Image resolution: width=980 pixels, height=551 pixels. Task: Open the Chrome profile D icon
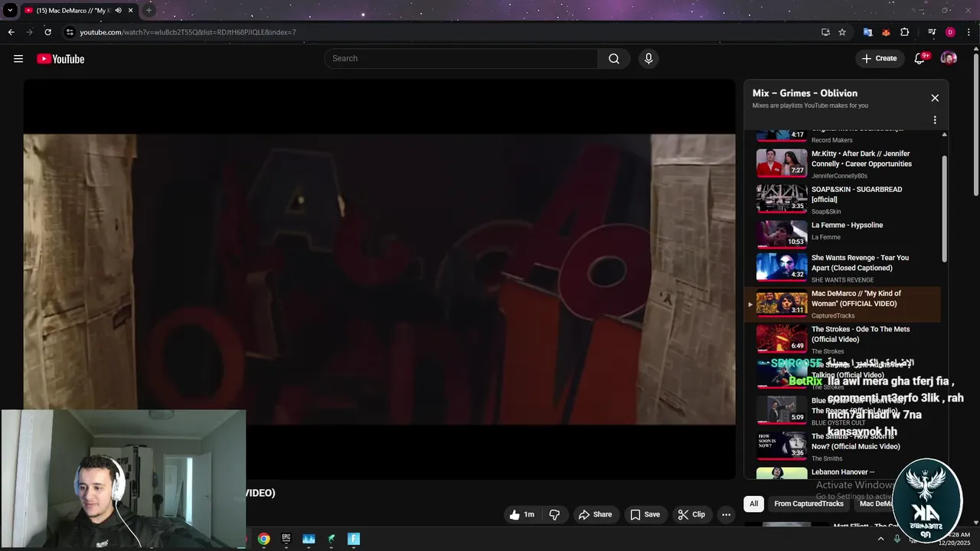pos(950,32)
